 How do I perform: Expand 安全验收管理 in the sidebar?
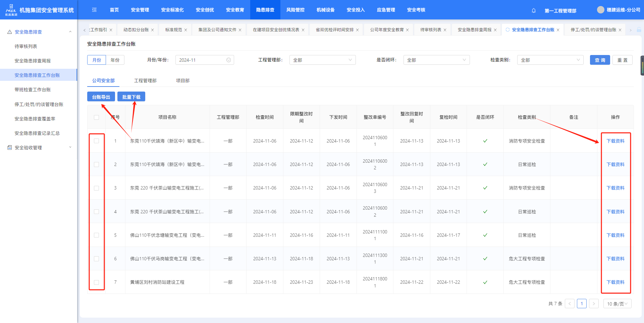pos(28,148)
